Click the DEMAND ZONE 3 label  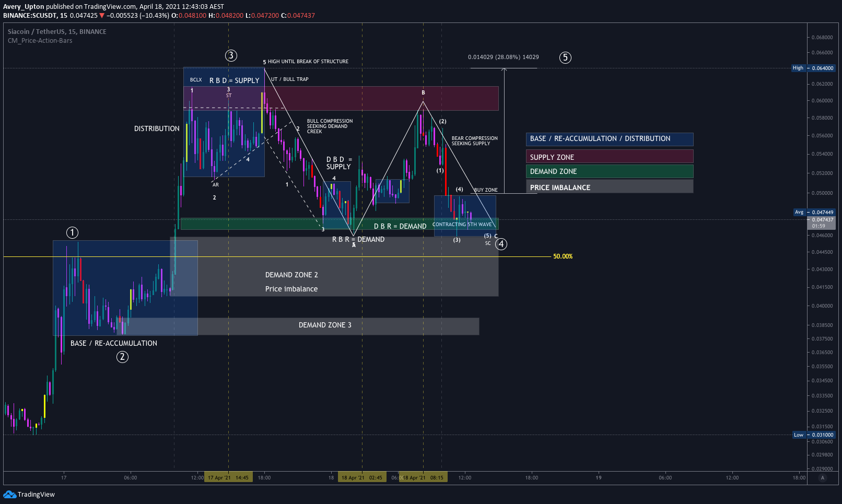(x=325, y=325)
